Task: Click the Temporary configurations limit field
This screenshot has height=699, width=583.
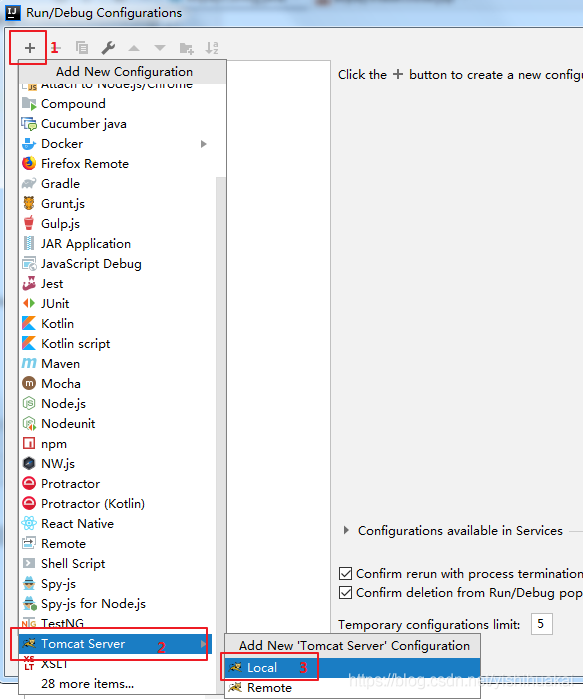Action: 542,624
